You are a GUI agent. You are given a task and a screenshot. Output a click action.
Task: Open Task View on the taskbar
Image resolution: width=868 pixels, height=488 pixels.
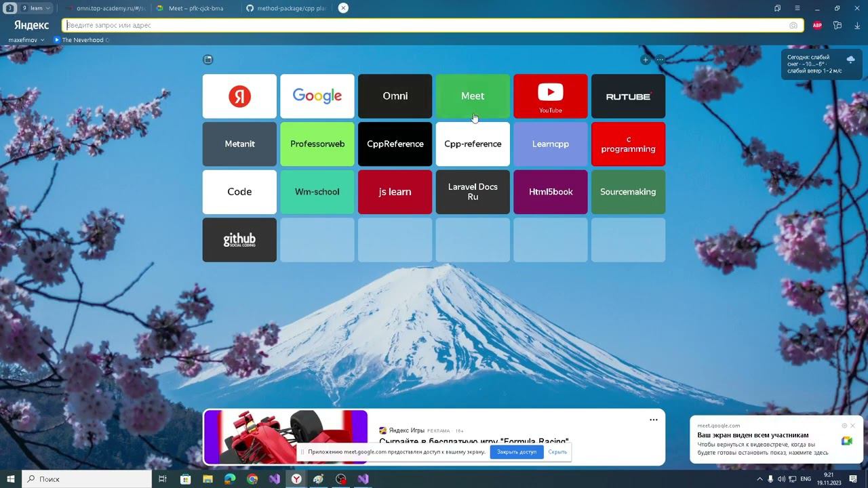[163, 479]
